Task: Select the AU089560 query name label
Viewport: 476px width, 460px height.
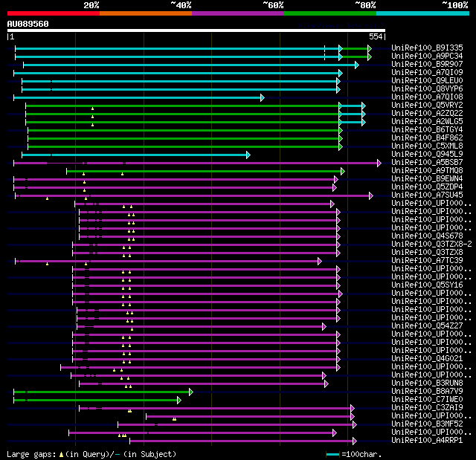Action: pyautogui.click(x=28, y=24)
